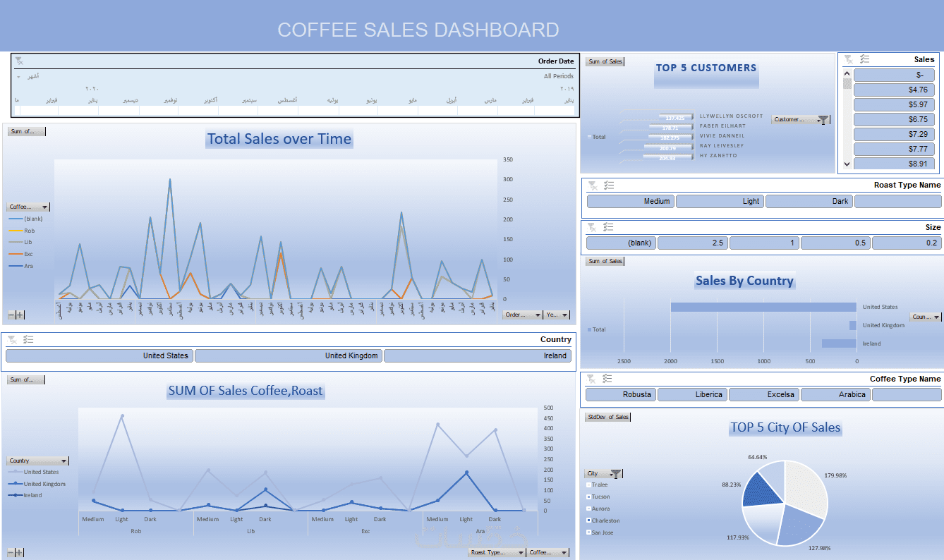Open the City filter funnel in pie chart
This screenshot has width=944, height=560.
point(616,474)
